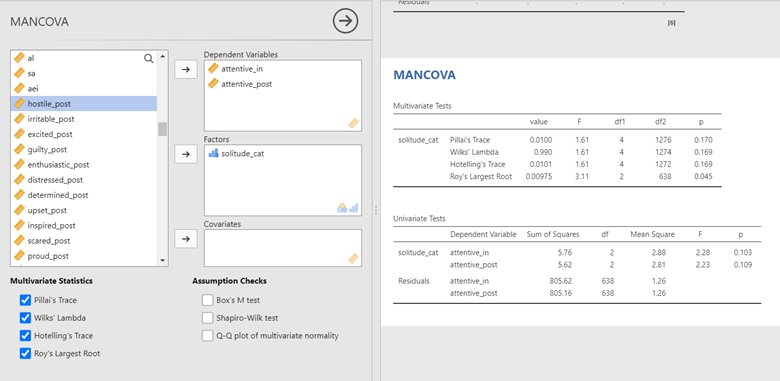Toggle the Pillai's Trace checkbox

[x=25, y=300]
